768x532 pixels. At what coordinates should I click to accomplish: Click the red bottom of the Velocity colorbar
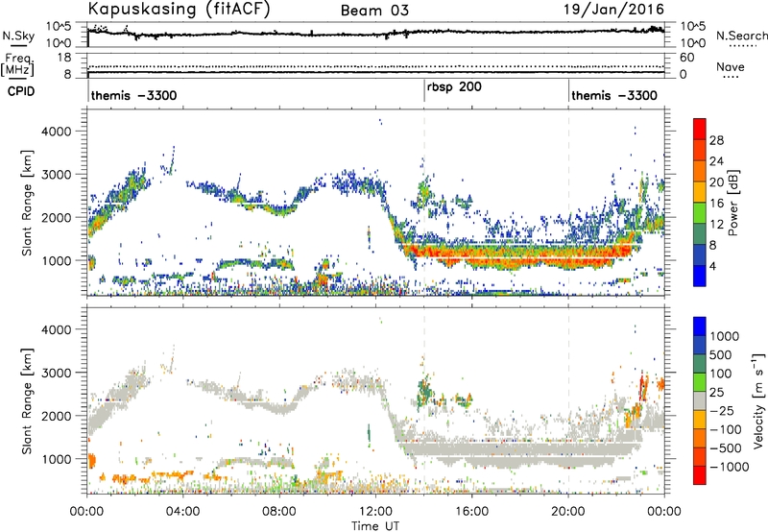(700, 475)
